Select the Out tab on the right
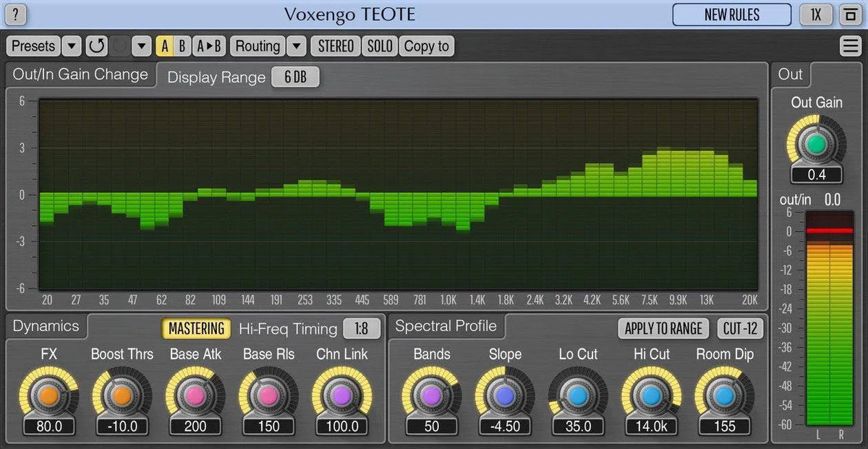The height and width of the screenshot is (449, 868). pyautogui.click(x=790, y=74)
